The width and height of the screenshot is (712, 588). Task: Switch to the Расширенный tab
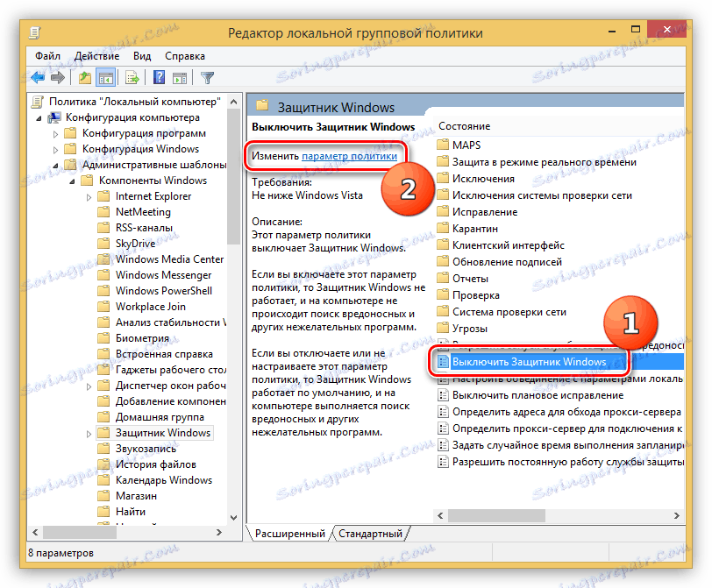pyautogui.click(x=289, y=534)
